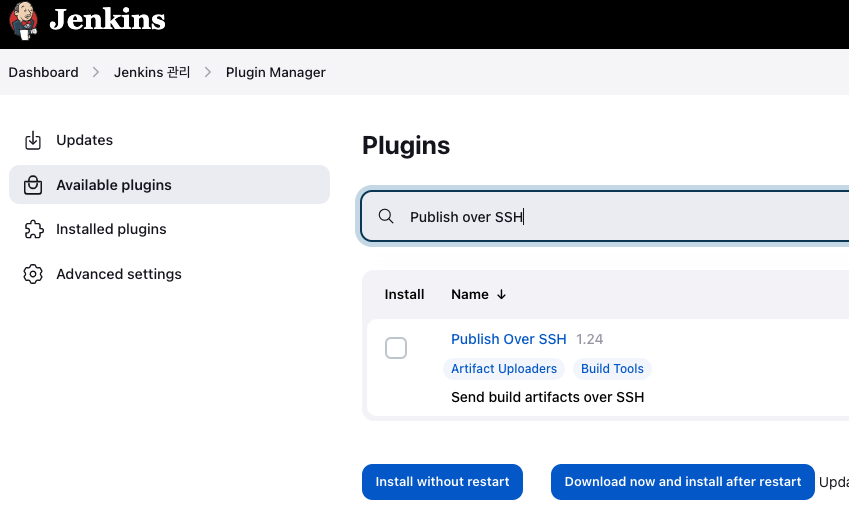849x524 pixels.
Task: Filter by Artifact Uploaders tag
Action: [504, 369]
